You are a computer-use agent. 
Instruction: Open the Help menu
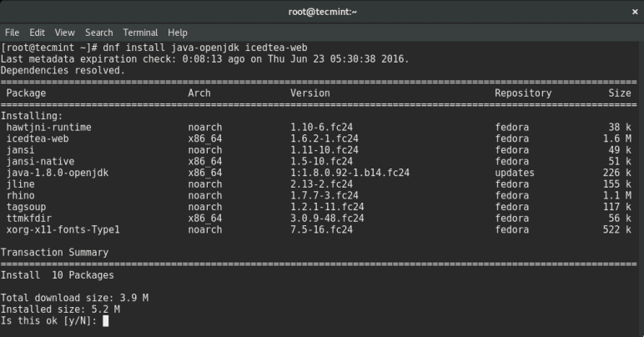click(178, 33)
